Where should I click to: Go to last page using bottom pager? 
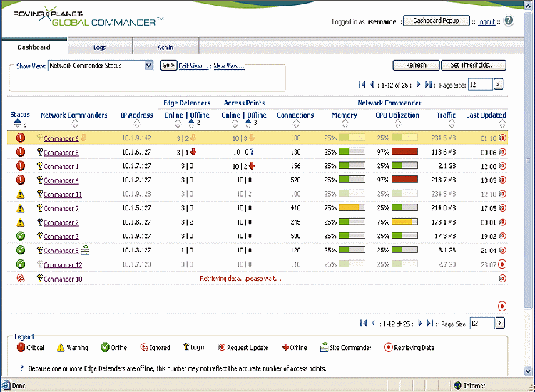click(x=430, y=323)
